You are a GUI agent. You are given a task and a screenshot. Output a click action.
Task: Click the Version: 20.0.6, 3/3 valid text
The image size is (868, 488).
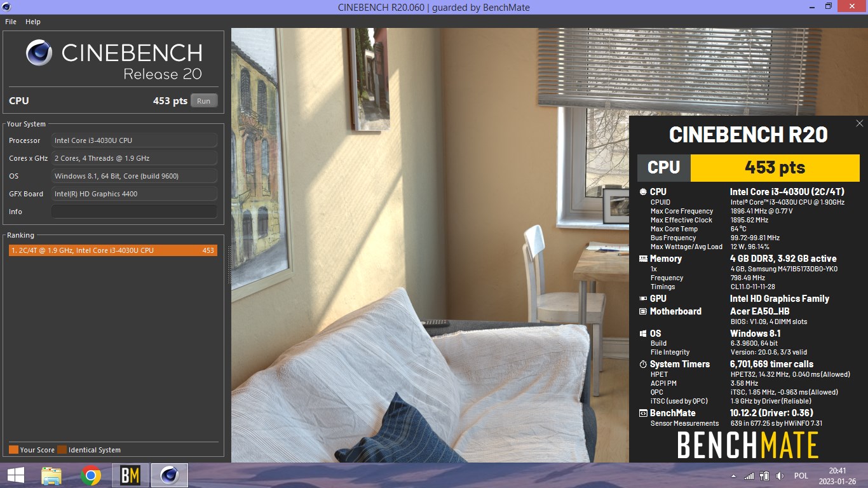769,352
